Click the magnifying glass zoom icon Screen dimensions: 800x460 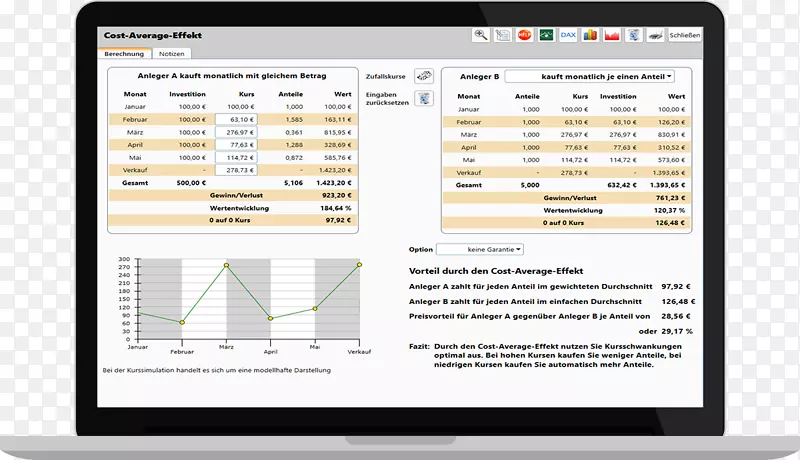click(x=480, y=35)
